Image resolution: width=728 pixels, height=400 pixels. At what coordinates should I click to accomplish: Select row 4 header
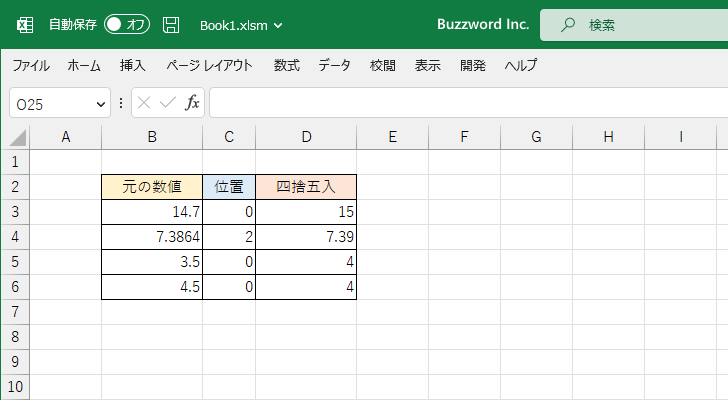pyautogui.click(x=15, y=237)
